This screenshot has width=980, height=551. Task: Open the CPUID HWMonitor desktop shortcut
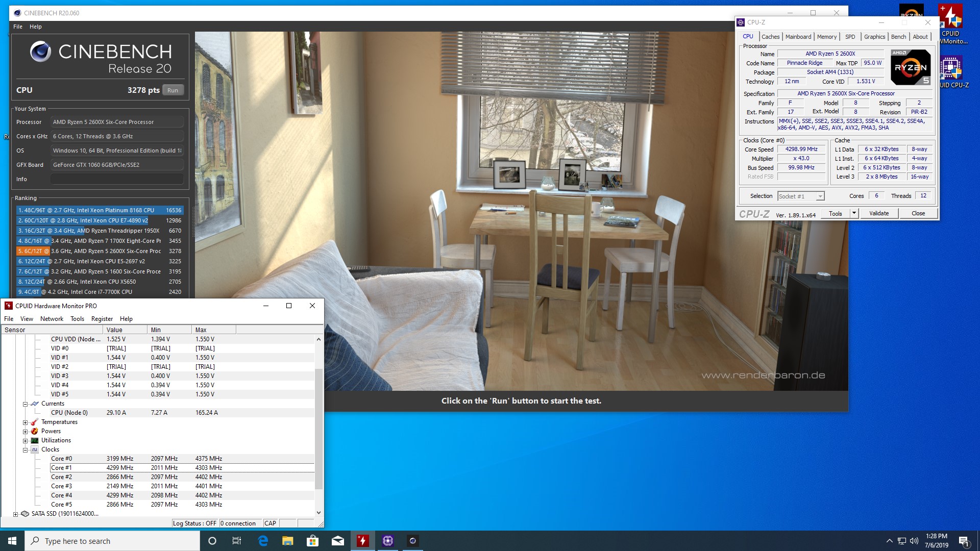[x=950, y=24]
